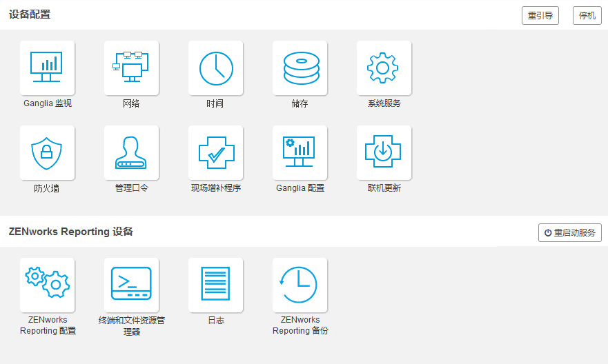Click the '联机更新' label text
This screenshot has height=364, width=608.
[x=384, y=188]
